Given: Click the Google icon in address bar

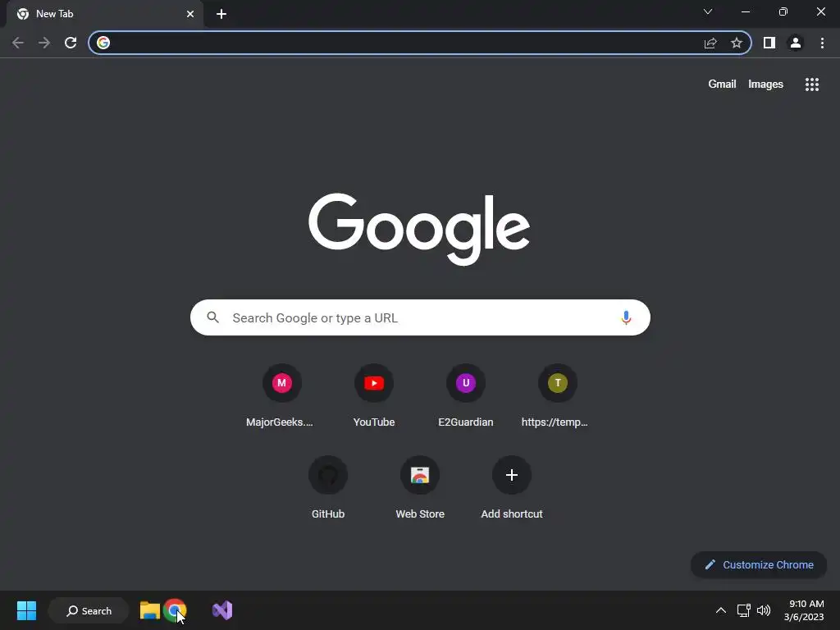Looking at the screenshot, I should [103, 43].
